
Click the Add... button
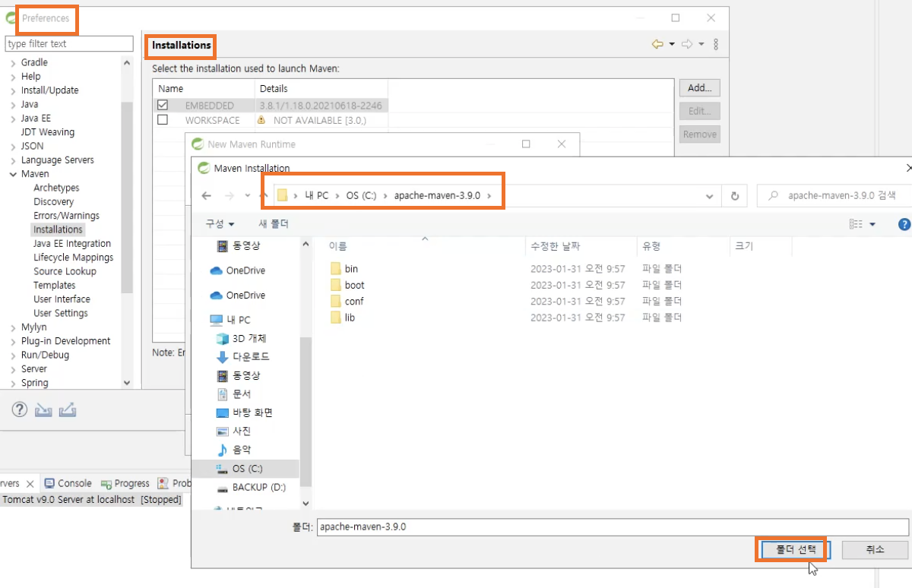click(699, 88)
